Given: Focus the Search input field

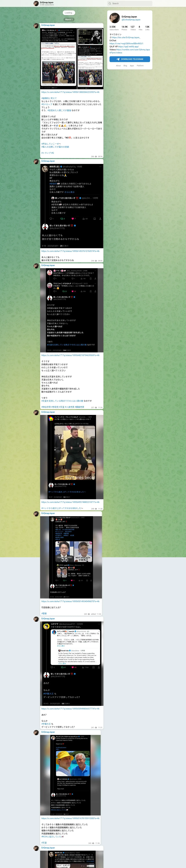Looking at the screenshot, I should pos(130,3).
